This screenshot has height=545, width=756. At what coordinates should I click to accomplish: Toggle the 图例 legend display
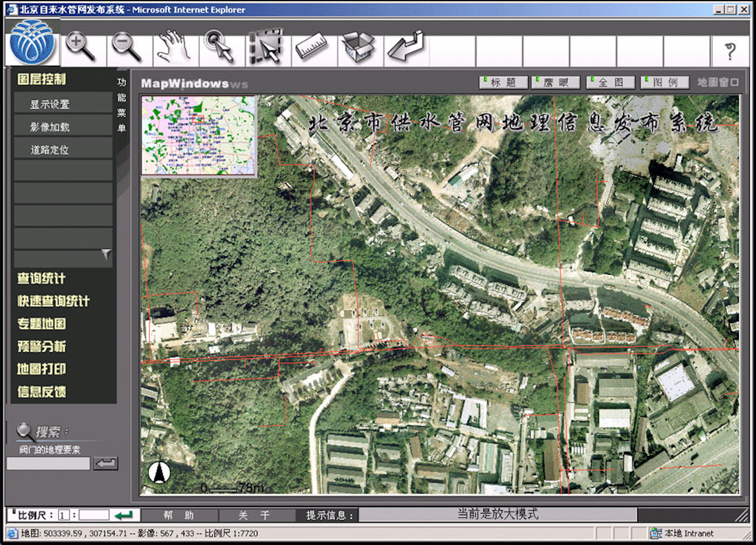pos(665,82)
